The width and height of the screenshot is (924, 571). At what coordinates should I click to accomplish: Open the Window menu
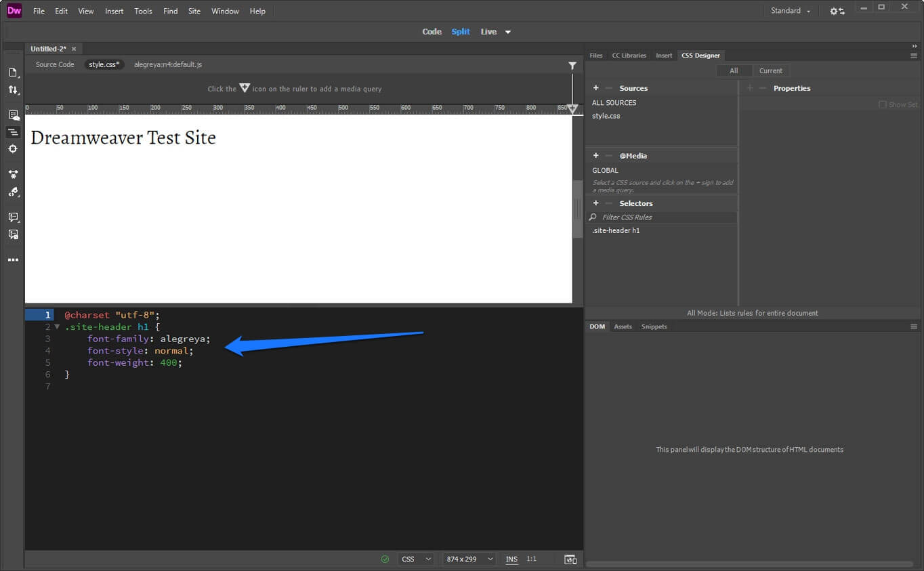pos(225,11)
